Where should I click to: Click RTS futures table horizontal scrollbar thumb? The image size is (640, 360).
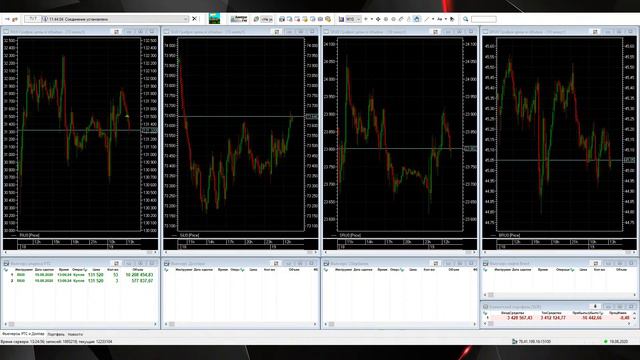tap(11, 324)
